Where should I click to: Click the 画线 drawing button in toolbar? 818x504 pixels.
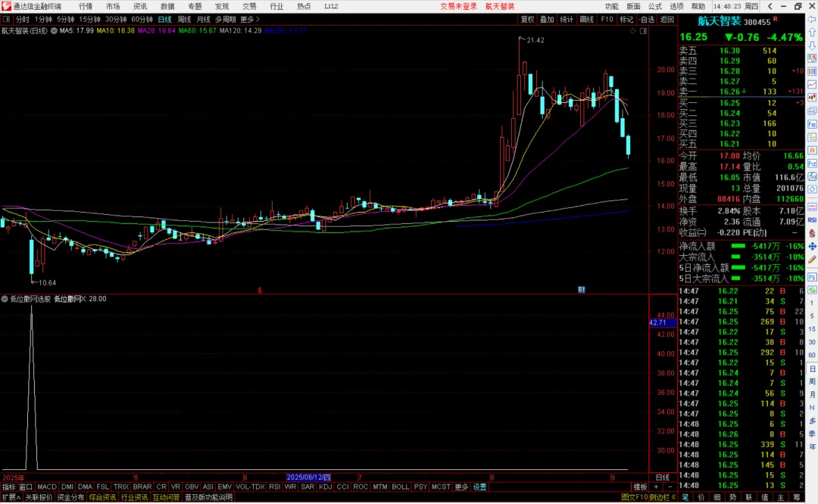(x=586, y=19)
